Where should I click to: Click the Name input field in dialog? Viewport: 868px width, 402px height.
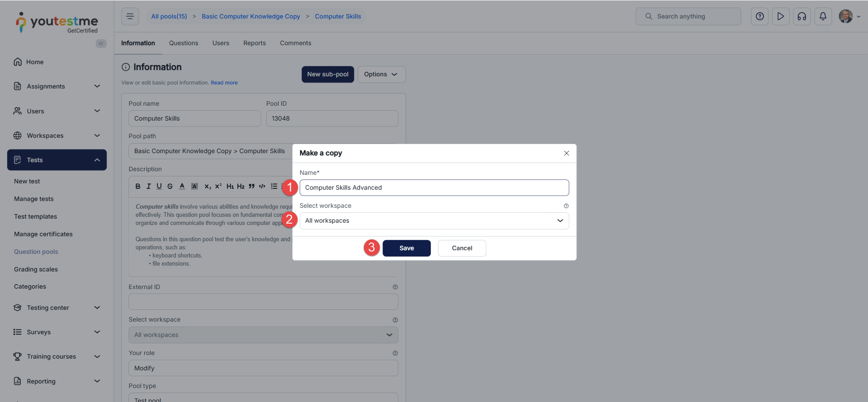(x=434, y=188)
